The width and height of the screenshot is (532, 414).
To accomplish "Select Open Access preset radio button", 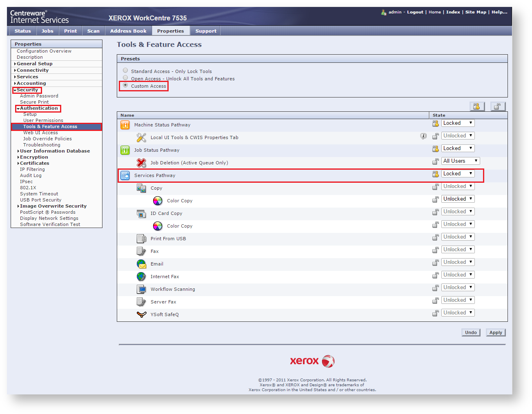I will coord(125,78).
